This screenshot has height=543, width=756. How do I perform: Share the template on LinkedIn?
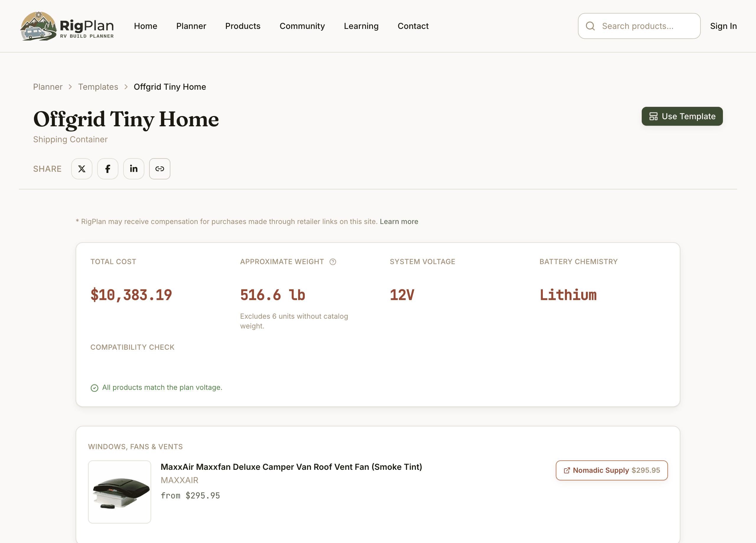[x=134, y=169]
